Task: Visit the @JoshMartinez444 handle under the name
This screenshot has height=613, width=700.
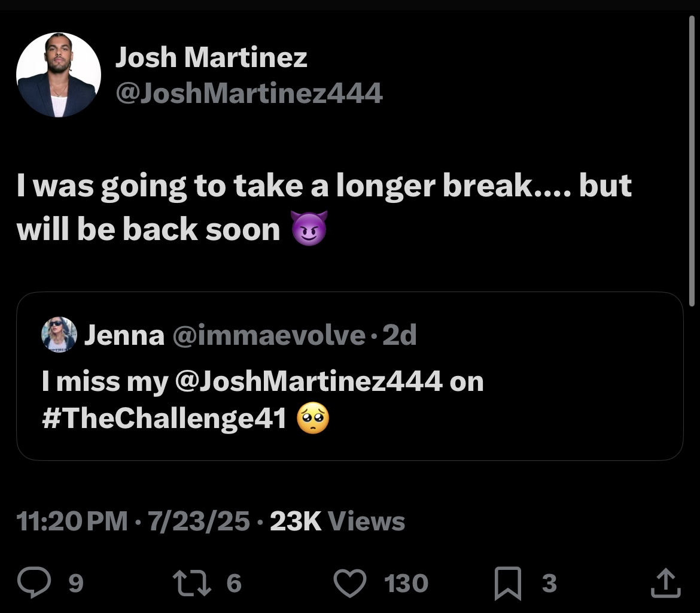Action: click(249, 93)
